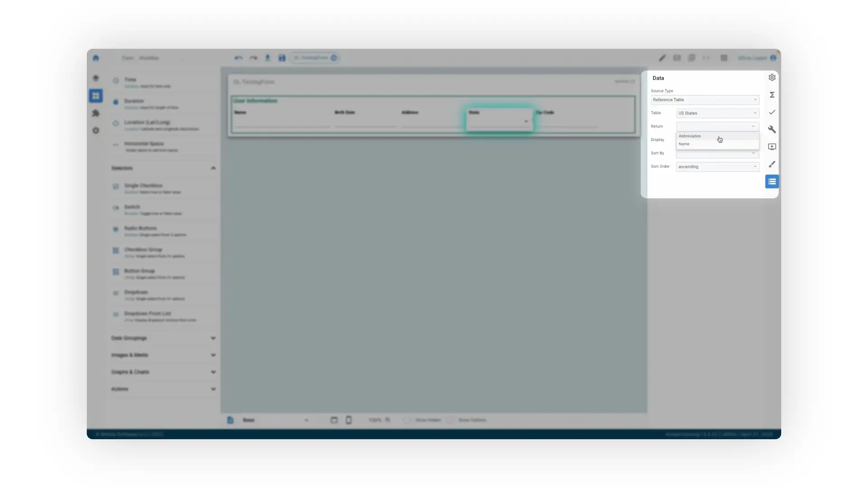The height and width of the screenshot is (488, 868).
Task: Select the Sigma calculations icon
Action: (772, 94)
